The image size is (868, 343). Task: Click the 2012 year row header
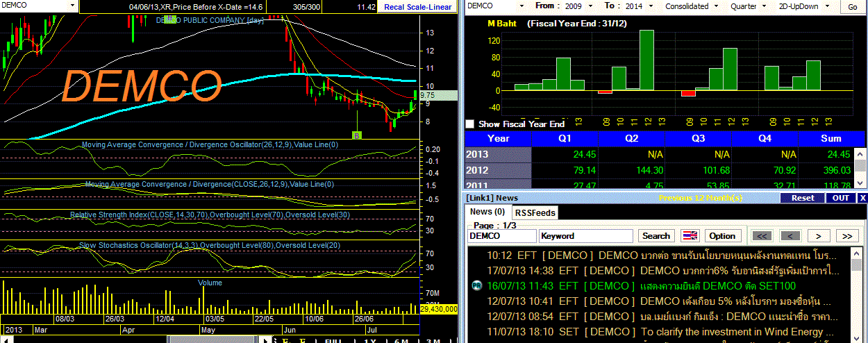(x=499, y=170)
